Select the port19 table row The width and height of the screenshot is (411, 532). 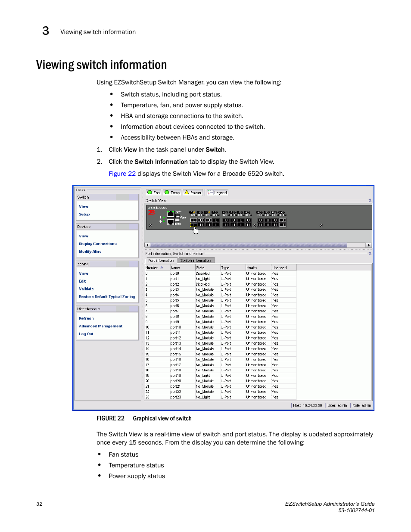pyautogui.click(x=221, y=376)
